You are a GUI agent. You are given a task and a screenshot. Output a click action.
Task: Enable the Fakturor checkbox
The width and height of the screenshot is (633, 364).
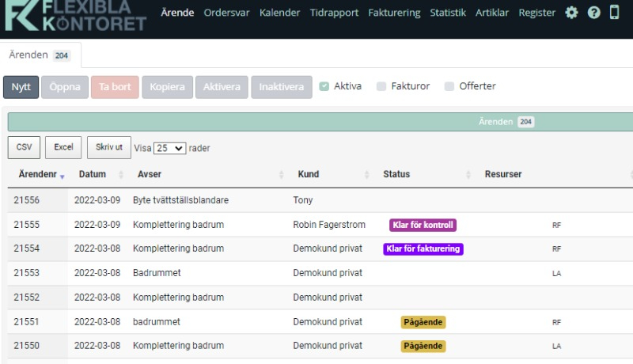(381, 86)
